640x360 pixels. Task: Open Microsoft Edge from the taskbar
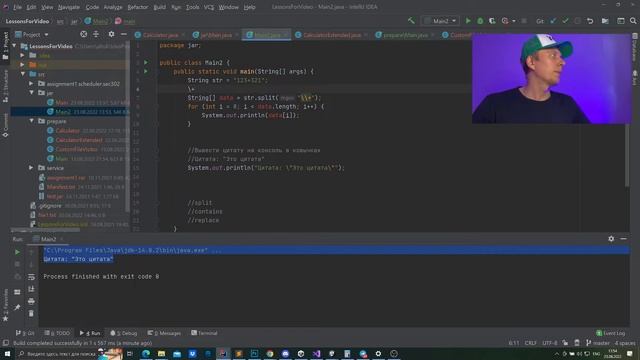tap(146, 353)
